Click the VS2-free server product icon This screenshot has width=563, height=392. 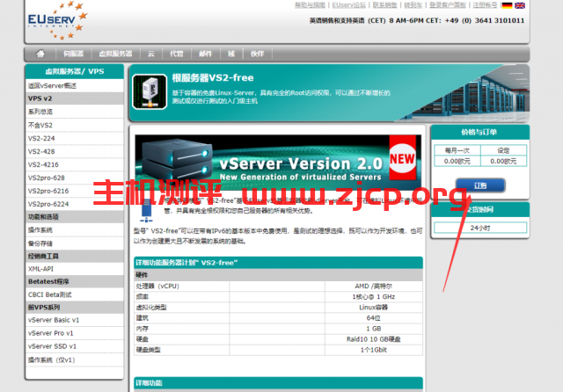150,91
